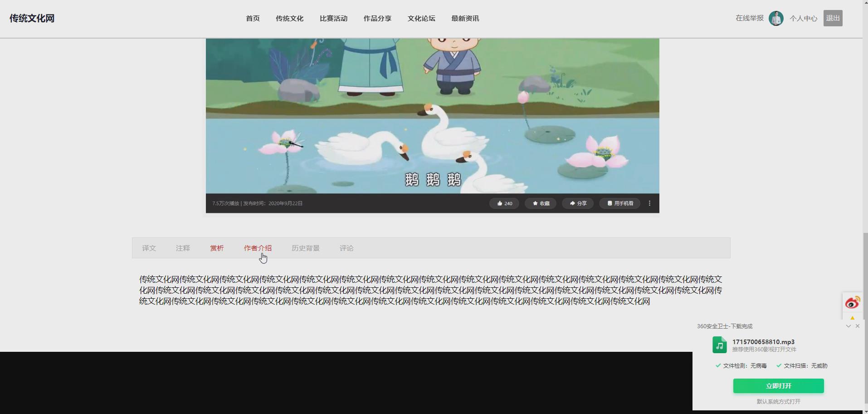868x414 pixels.
Task: Click the 退出 logout button
Action: click(833, 18)
